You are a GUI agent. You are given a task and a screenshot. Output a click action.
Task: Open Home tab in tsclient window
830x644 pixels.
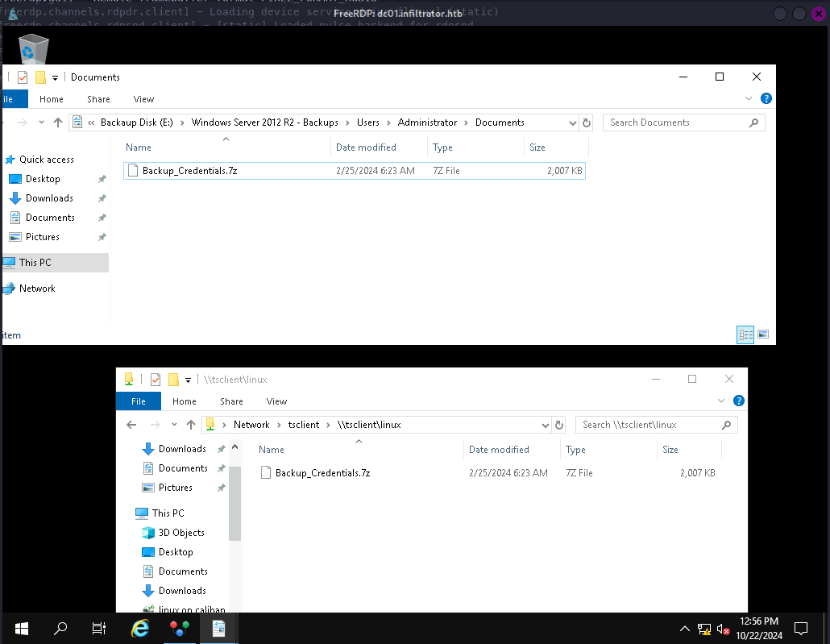point(185,401)
